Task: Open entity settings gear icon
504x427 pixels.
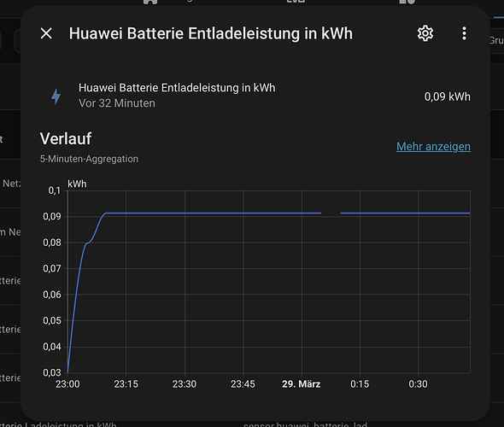Action: [425, 33]
